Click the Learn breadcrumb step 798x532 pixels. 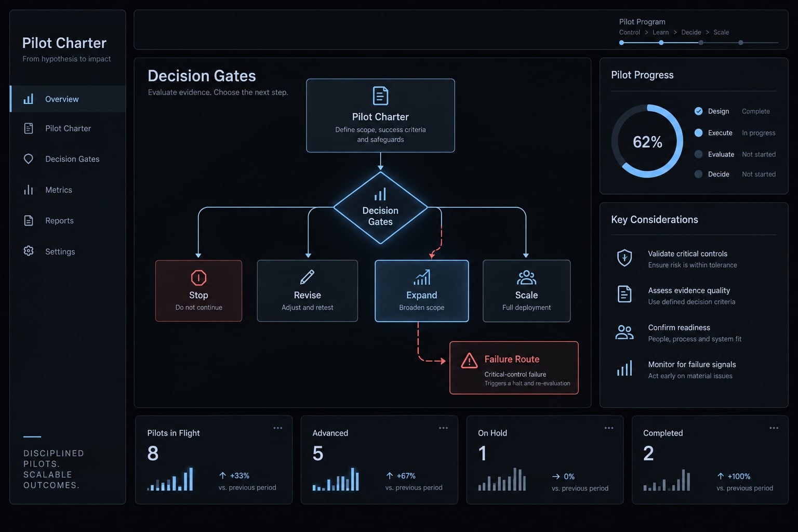coord(660,32)
